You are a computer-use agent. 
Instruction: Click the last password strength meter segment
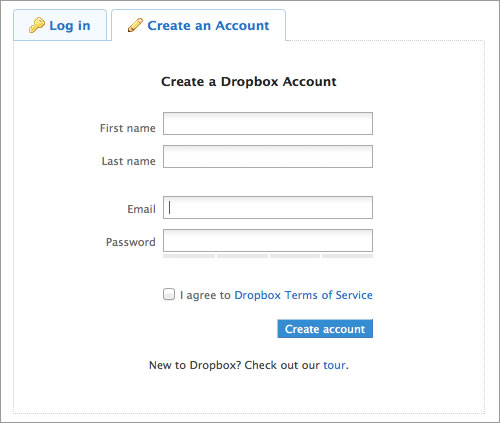[347, 256]
